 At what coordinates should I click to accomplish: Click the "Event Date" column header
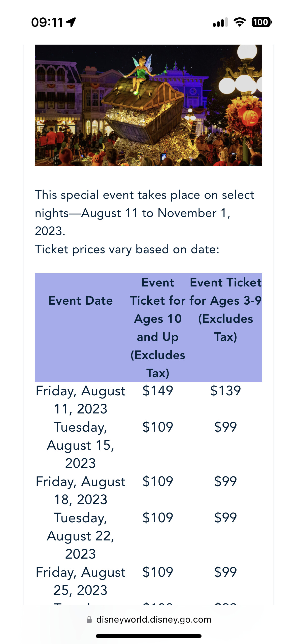coord(81,301)
